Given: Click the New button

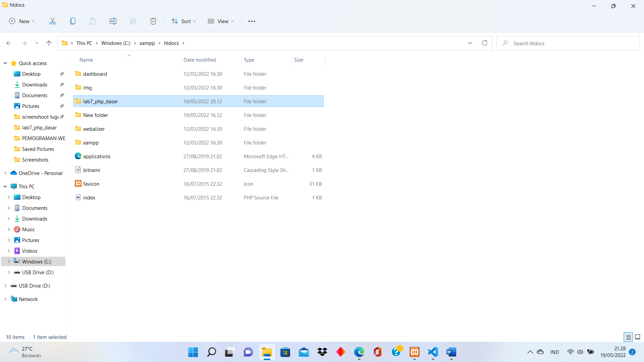Looking at the screenshot, I should (22, 21).
